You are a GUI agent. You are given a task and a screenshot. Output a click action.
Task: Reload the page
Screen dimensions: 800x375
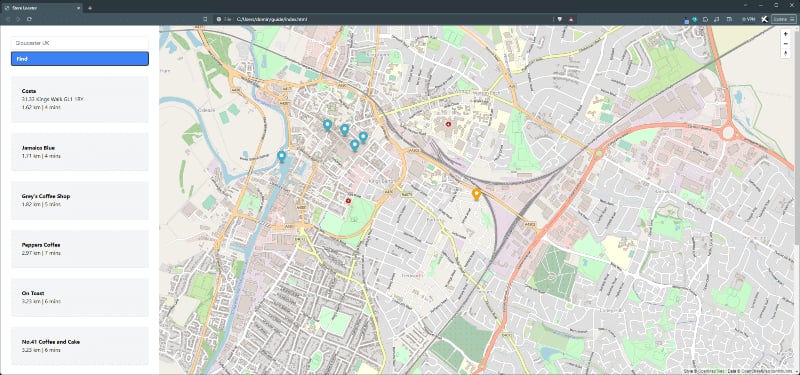tap(29, 19)
